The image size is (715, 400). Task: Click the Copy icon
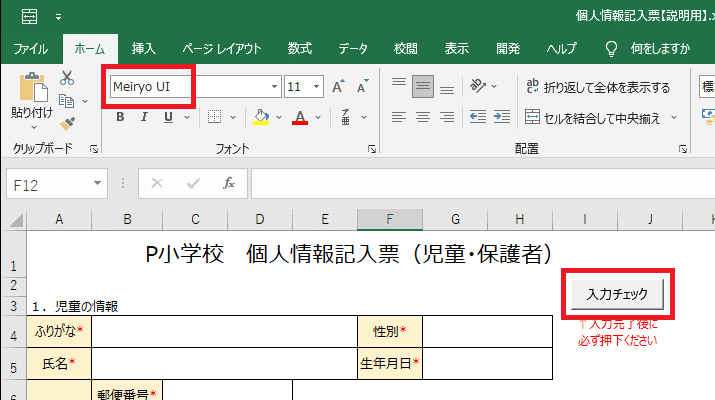coord(67,101)
